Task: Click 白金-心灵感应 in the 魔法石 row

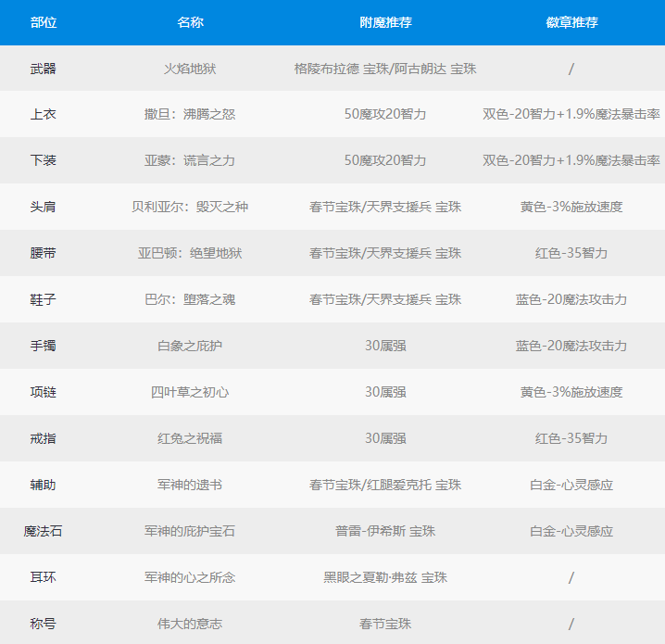Action: click(x=571, y=530)
